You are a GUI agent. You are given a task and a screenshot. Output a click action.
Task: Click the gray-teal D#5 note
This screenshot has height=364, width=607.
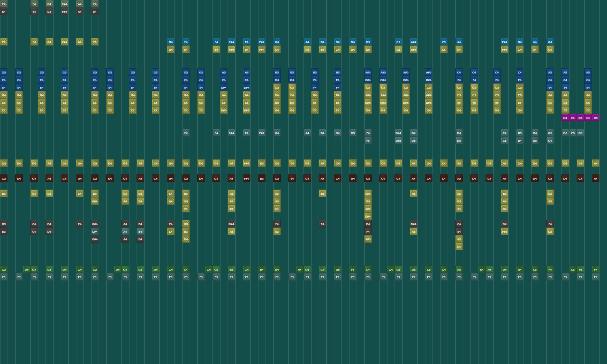[x=398, y=140]
